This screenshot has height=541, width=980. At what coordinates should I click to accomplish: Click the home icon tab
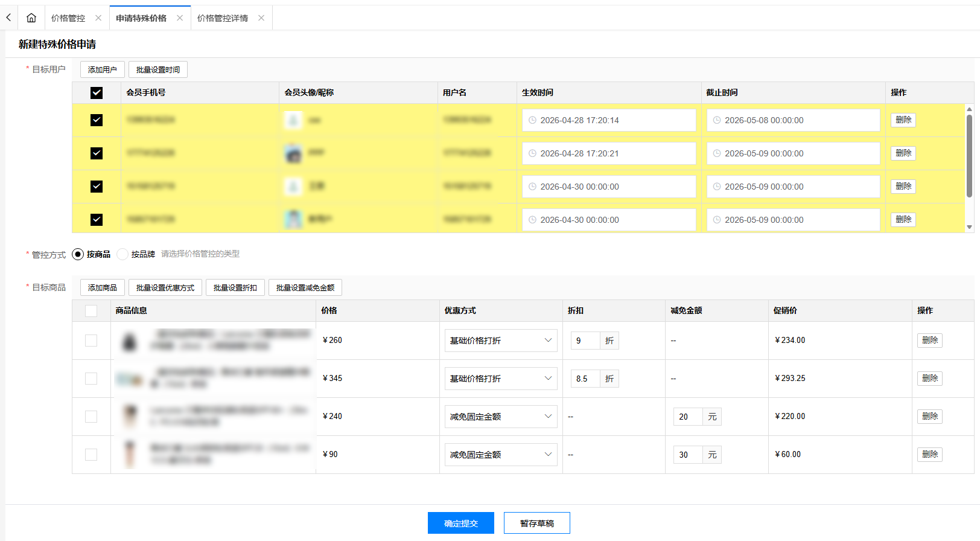tap(31, 18)
